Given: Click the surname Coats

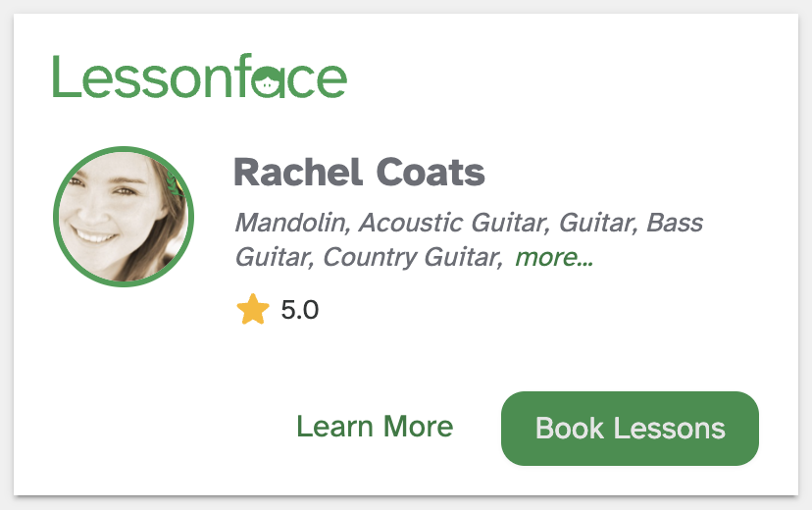Looking at the screenshot, I should (x=431, y=173).
